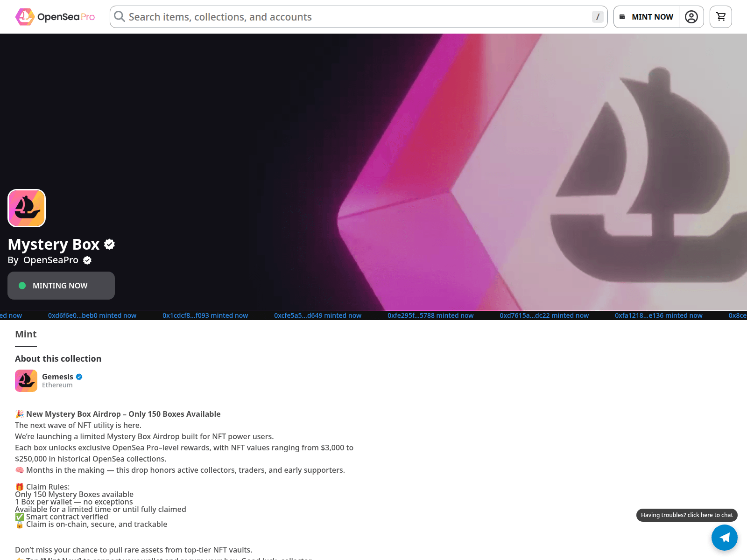Open the Telegram chat bubble
The height and width of the screenshot is (560, 747).
[724, 538]
